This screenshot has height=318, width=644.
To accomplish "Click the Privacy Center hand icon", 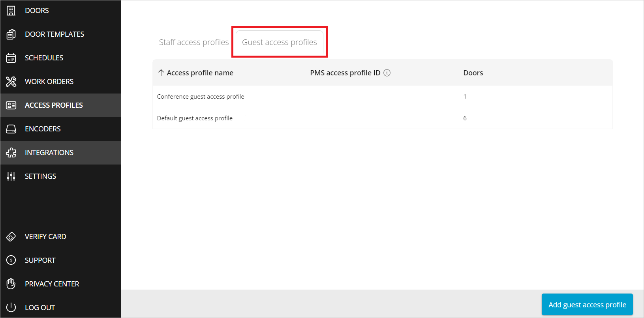I will tap(11, 284).
